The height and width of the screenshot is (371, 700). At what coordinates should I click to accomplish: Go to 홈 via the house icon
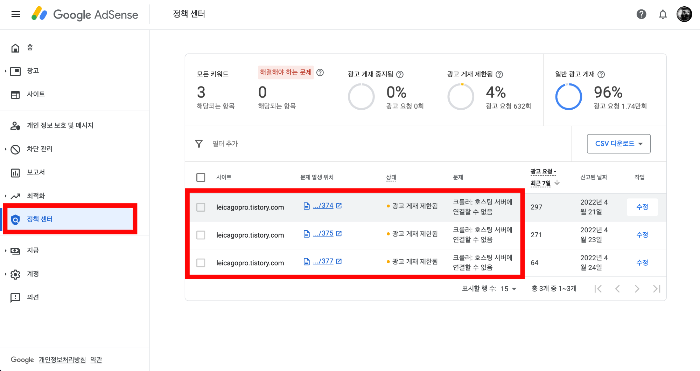16,48
